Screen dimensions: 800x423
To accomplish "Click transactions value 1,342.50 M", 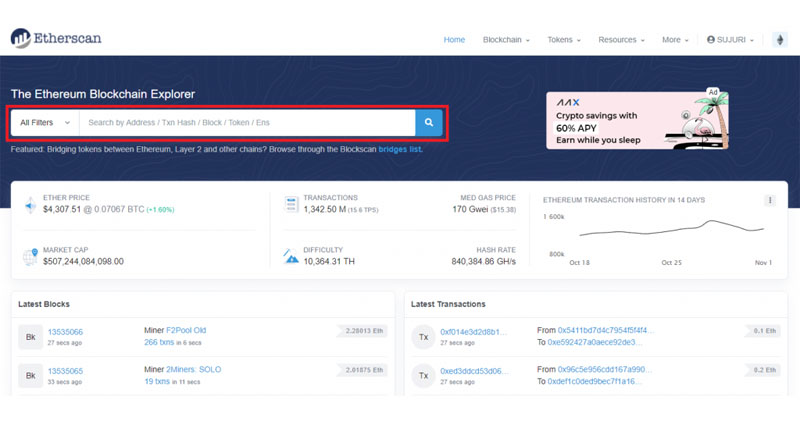I will pyautogui.click(x=324, y=210).
